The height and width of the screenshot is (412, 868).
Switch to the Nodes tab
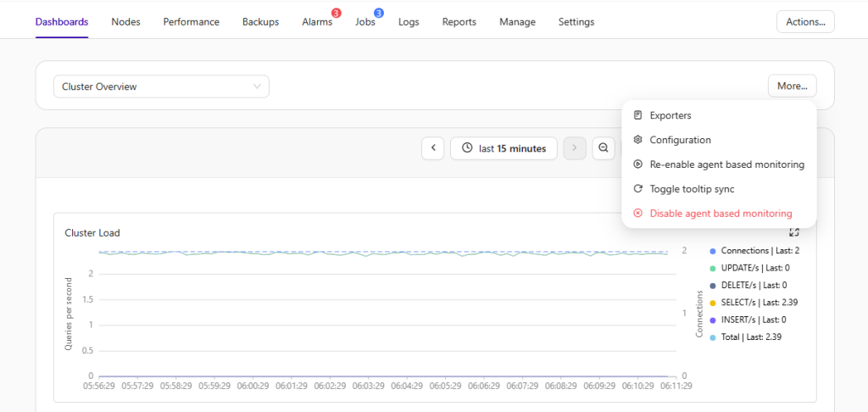[x=125, y=22]
